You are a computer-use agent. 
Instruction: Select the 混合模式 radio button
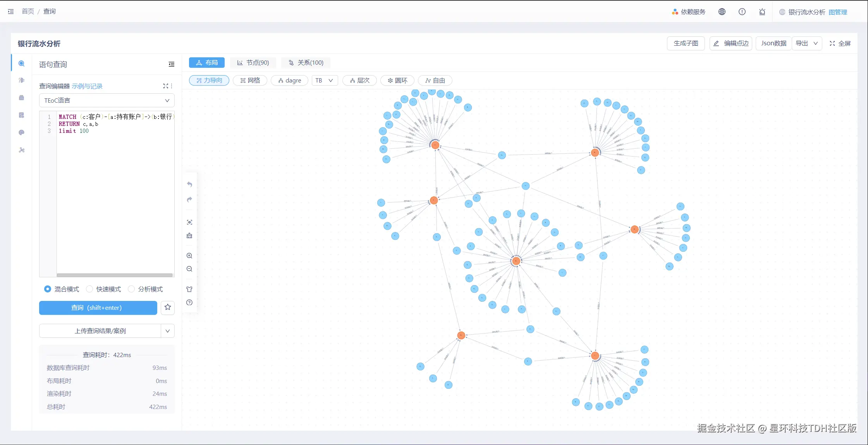[48, 289]
